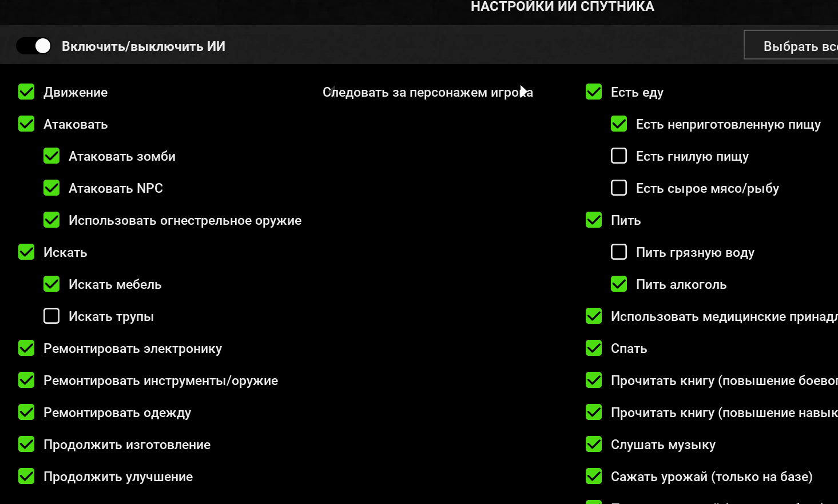Uncheck Искать мебель option

pos(51,284)
